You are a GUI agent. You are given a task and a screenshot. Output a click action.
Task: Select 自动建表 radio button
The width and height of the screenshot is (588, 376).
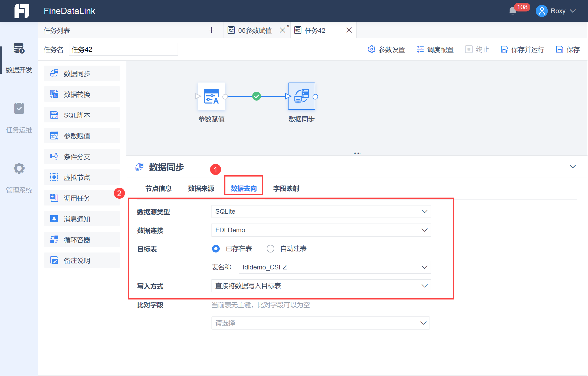pos(271,249)
